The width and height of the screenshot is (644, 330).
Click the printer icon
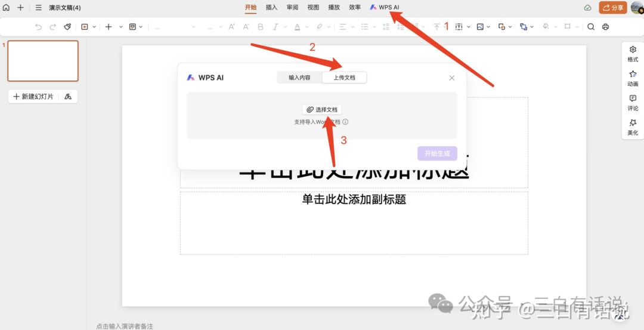pyautogui.click(x=605, y=27)
